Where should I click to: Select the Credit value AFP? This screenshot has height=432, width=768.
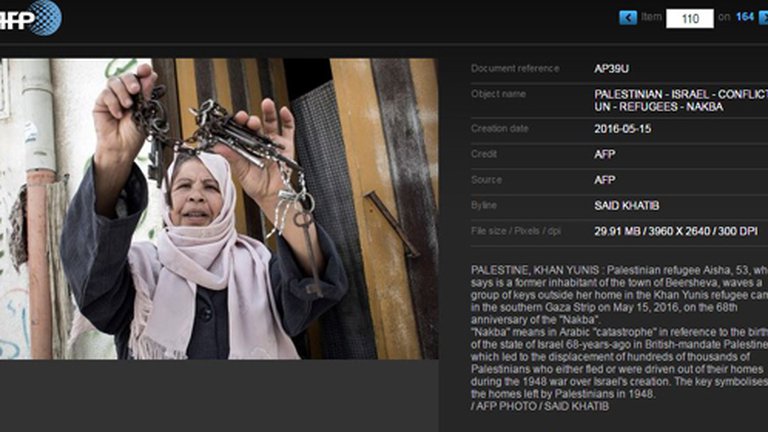(x=604, y=154)
